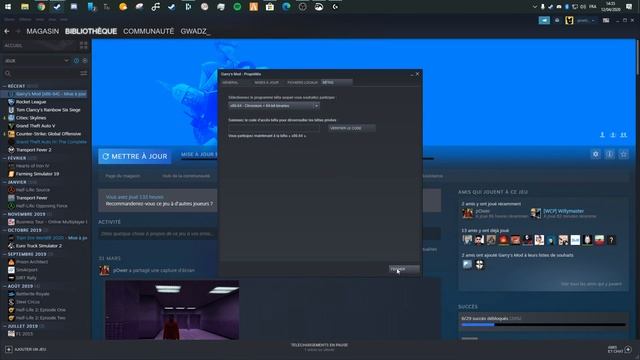Open the Steam notifications bell icon
The height and width of the screenshot is (360, 640).
point(557,20)
